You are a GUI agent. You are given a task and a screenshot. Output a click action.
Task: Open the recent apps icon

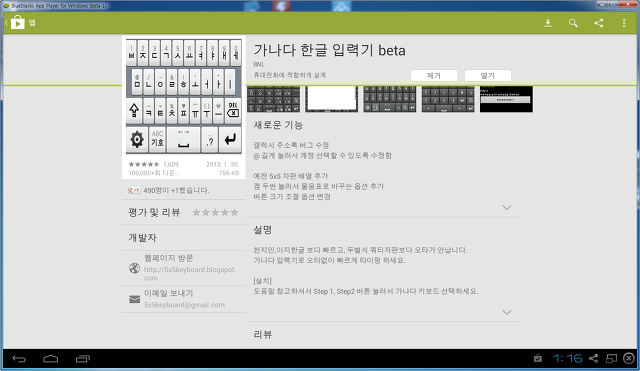coord(82,359)
